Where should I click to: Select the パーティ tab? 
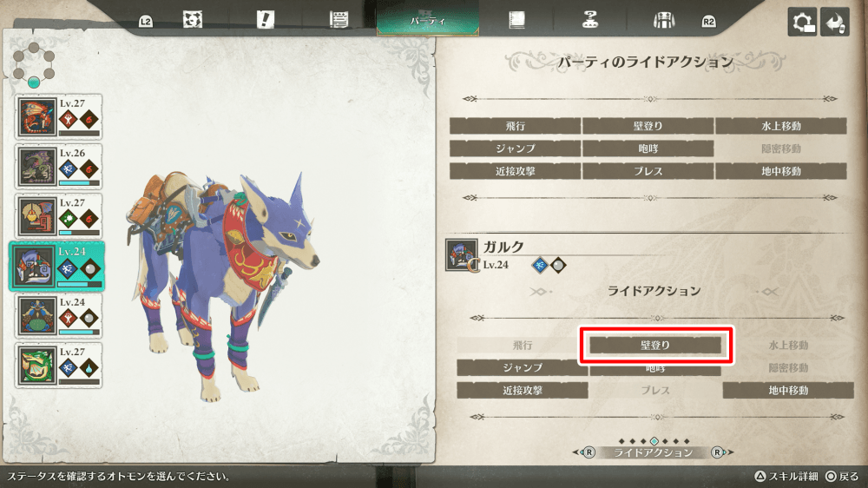(427, 19)
